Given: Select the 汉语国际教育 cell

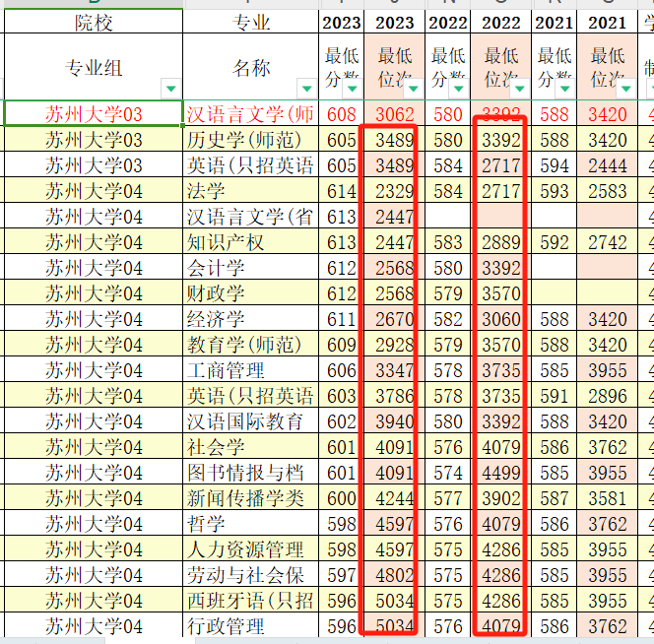Looking at the screenshot, I should click(x=251, y=421).
